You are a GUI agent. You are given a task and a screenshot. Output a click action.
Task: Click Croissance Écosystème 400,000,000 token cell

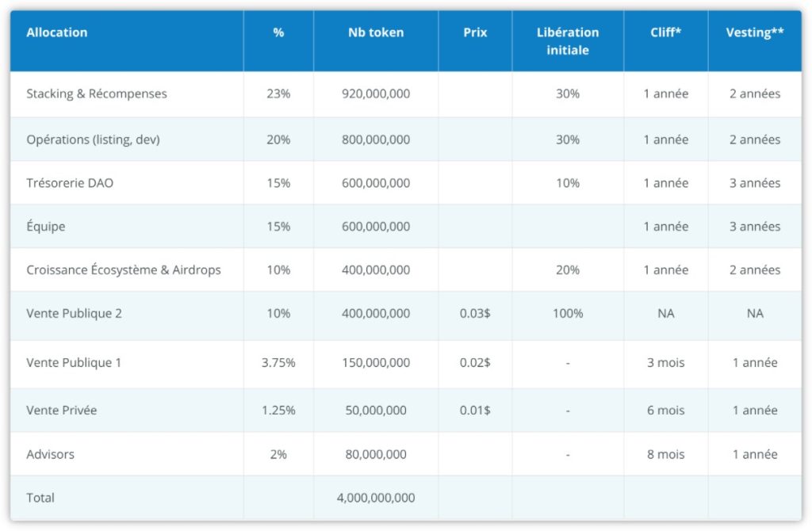(x=375, y=269)
